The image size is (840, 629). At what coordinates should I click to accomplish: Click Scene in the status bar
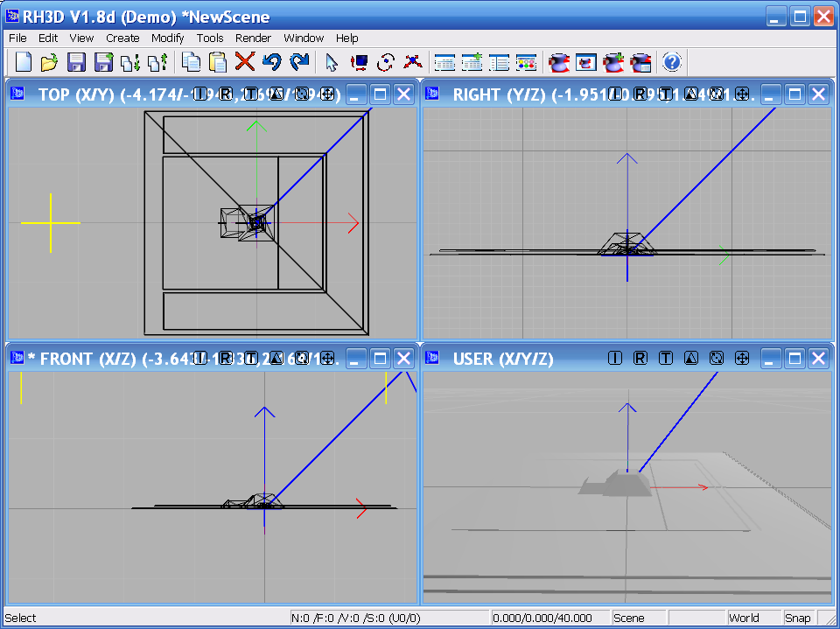[x=628, y=618]
